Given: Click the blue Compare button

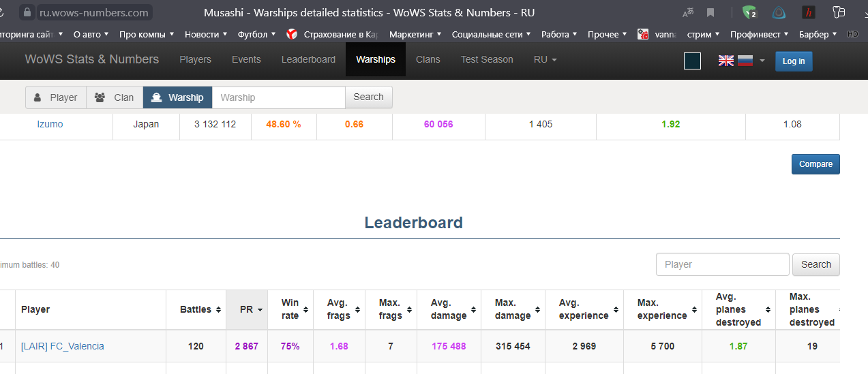Looking at the screenshot, I should point(815,164).
